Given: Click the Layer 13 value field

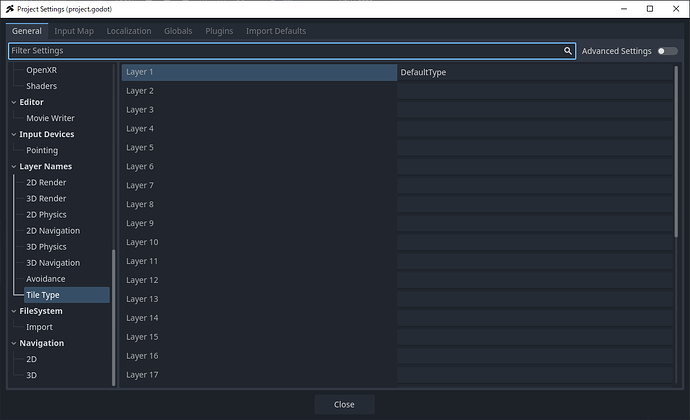Looking at the screenshot, I should (535, 299).
